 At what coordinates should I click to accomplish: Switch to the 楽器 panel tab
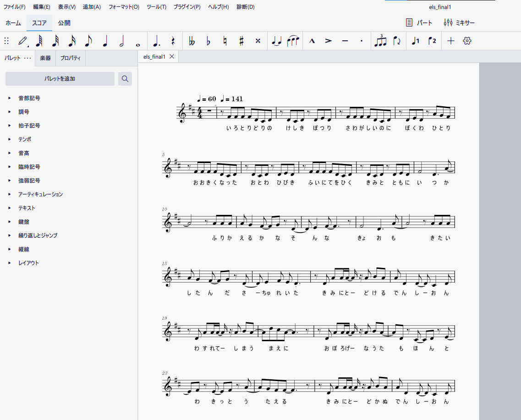(x=45, y=58)
